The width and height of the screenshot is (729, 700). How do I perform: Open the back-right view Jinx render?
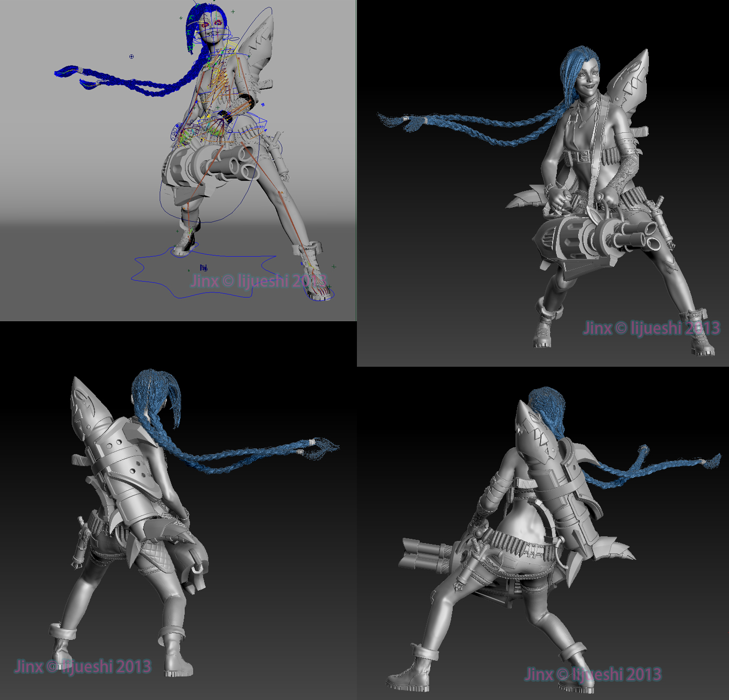pyautogui.click(x=543, y=533)
